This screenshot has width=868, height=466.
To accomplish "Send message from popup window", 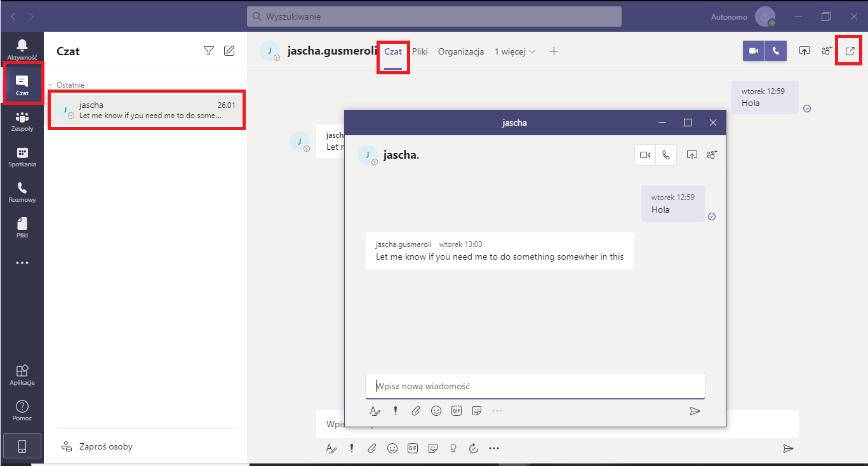I will 695,411.
